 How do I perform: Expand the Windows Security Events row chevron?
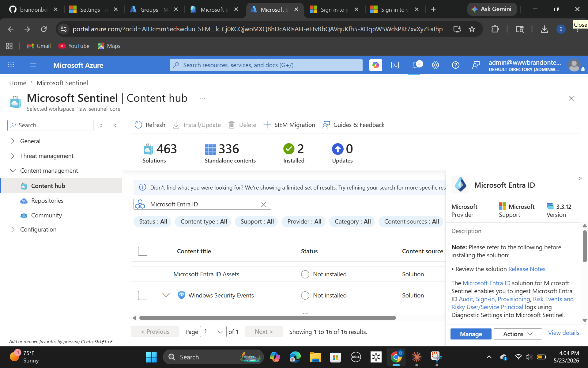166,295
